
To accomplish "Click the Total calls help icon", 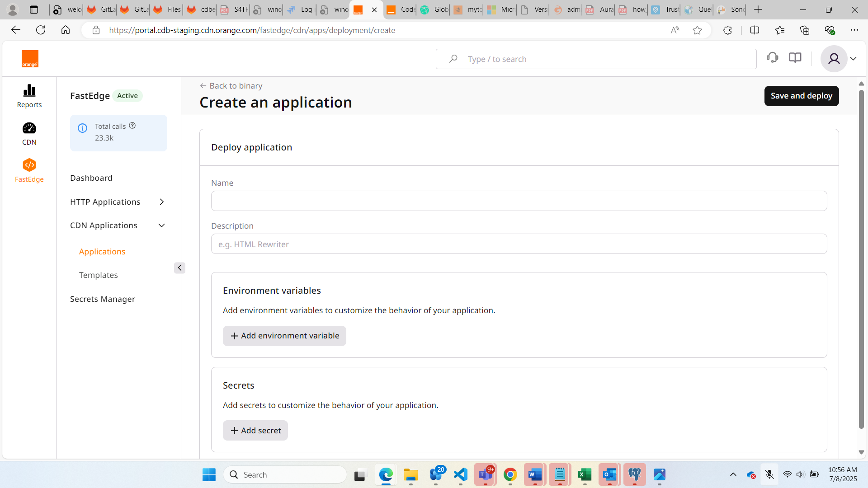I will [x=132, y=126].
